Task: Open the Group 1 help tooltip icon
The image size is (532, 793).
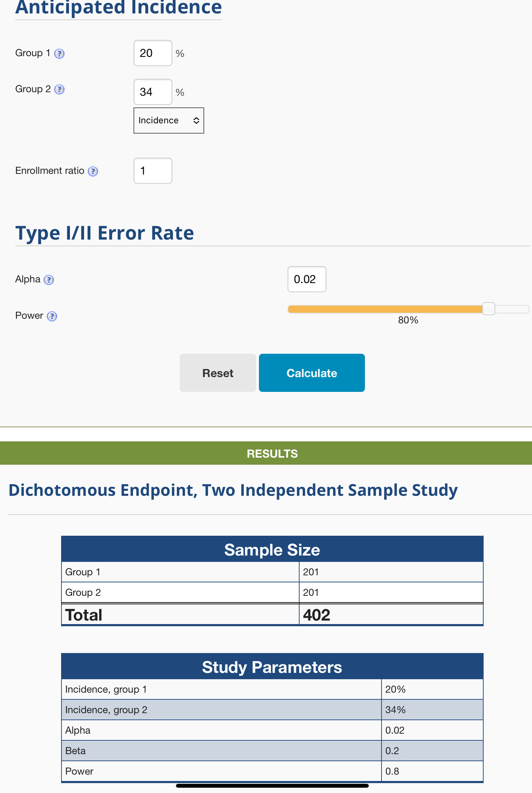Action: pyautogui.click(x=59, y=54)
